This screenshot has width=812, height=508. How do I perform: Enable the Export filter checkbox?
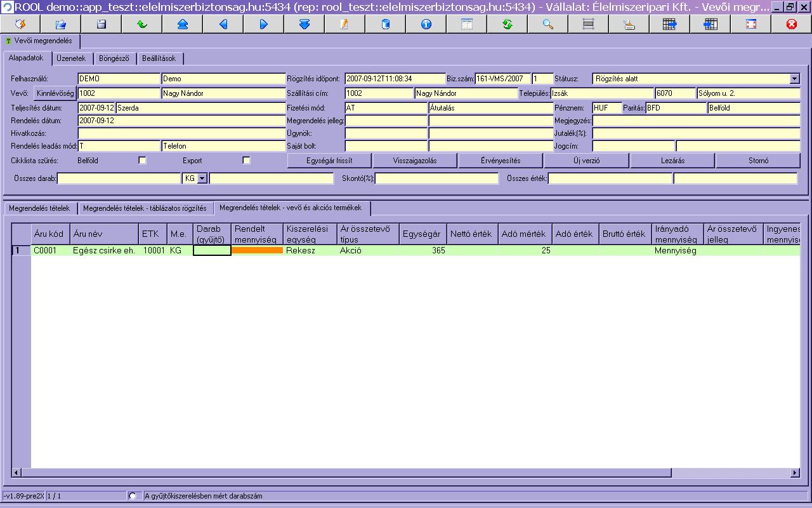pos(246,161)
